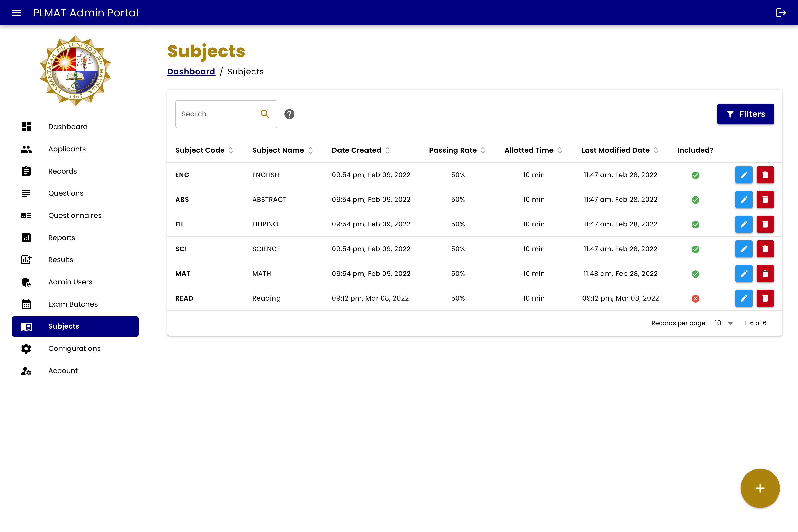Screen dimensions: 798x532
Task: Edit the MATH subject entry
Action: 744,274
